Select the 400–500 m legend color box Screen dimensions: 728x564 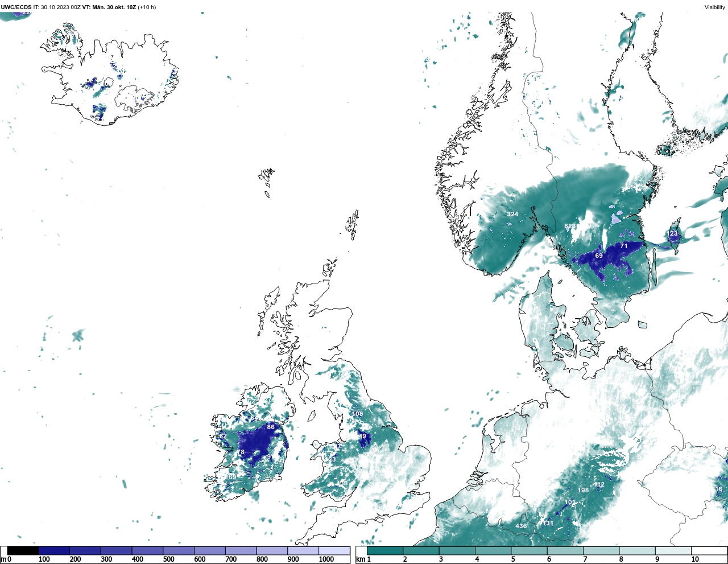[147, 550]
